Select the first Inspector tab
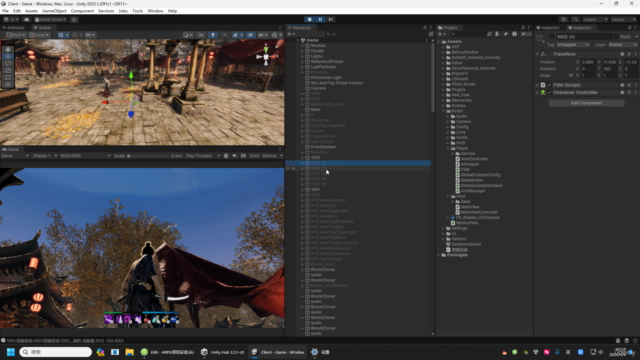Viewport: 640px width, 360px height. tap(548, 28)
